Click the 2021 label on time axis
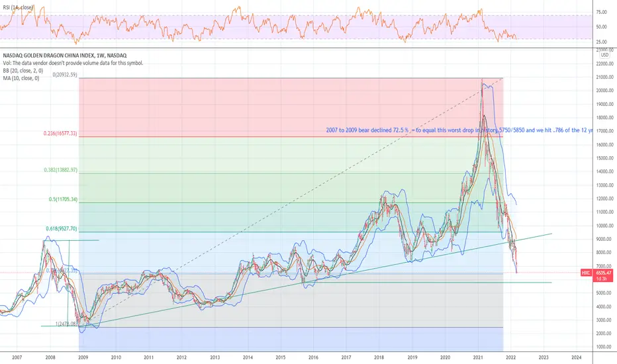 478,357
